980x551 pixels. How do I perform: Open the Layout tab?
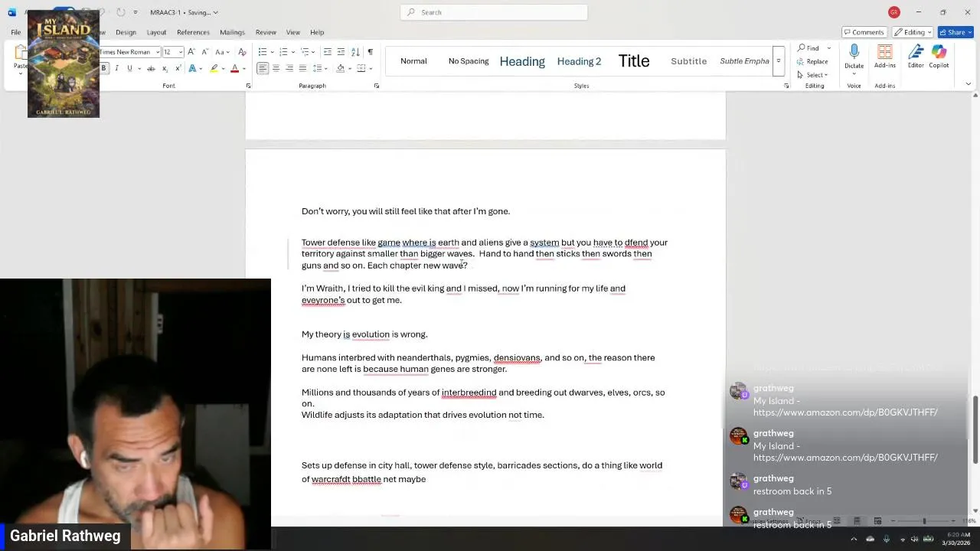pos(156,32)
